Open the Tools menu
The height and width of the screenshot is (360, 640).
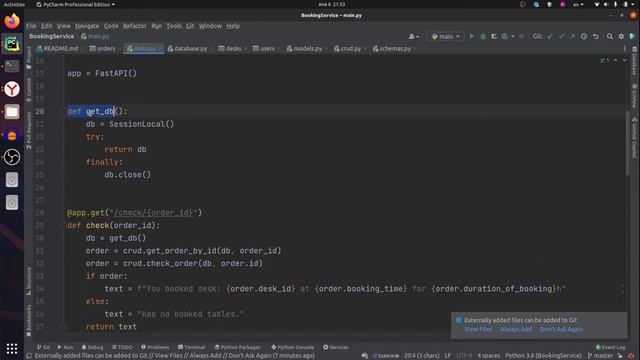pyautogui.click(x=173, y=26)
